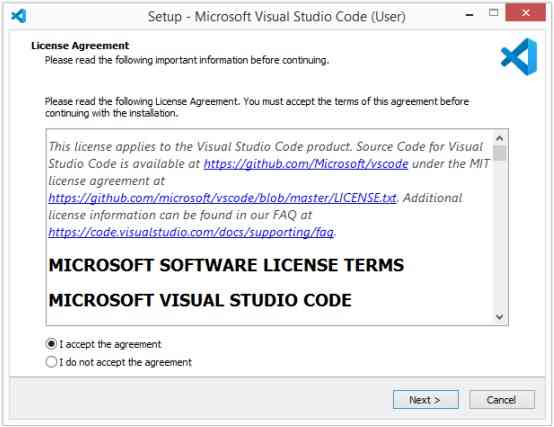Click the license text scrollbar thumb
554x427 pixels.
[500, 153]
